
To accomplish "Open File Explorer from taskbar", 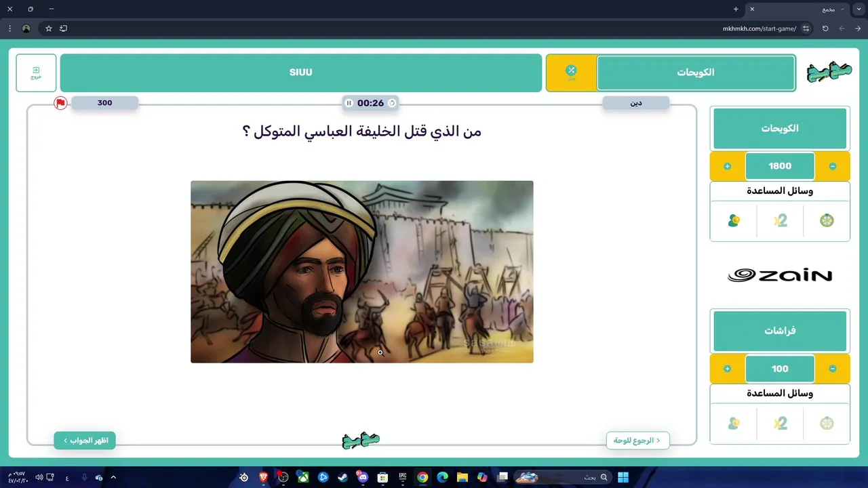I will coord(462,477).
